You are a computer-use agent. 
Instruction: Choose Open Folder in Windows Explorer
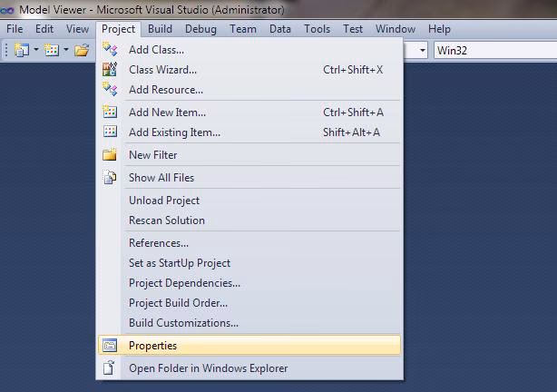249,367
